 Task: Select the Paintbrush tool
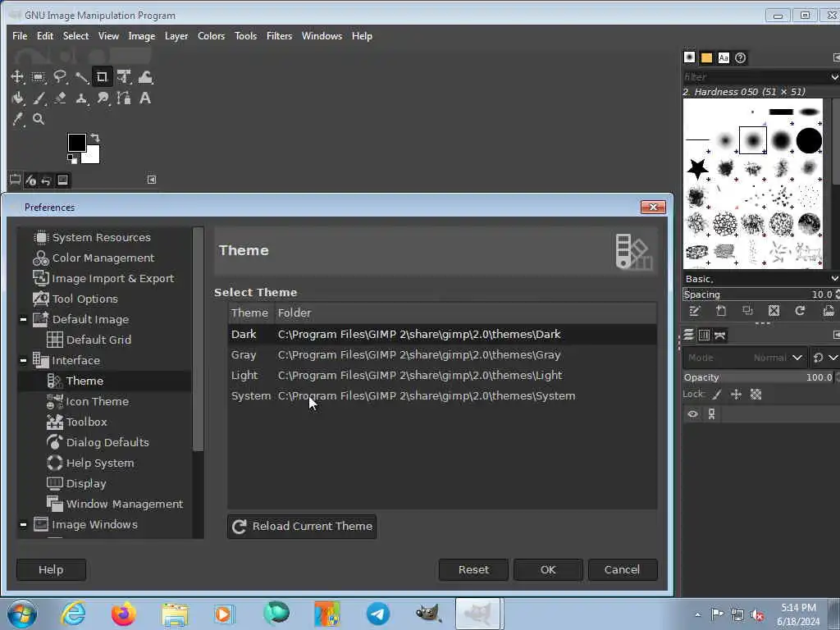39,98
